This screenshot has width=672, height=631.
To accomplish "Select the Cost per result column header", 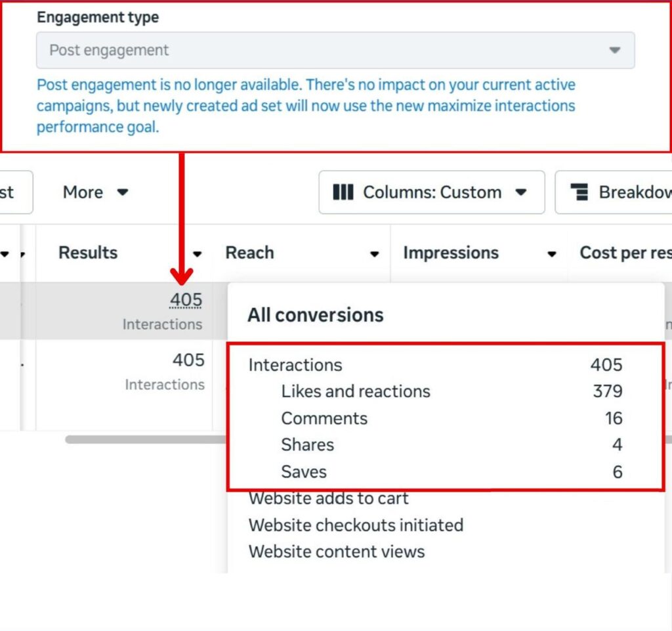I will click(623, 253).
